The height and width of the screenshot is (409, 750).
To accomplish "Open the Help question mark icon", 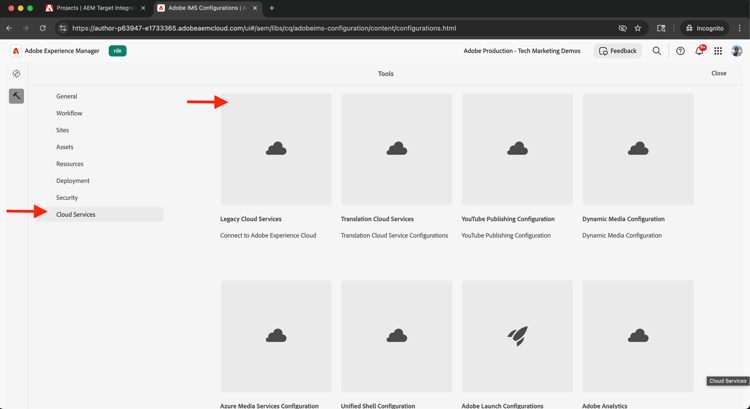I will click(680, 51).
